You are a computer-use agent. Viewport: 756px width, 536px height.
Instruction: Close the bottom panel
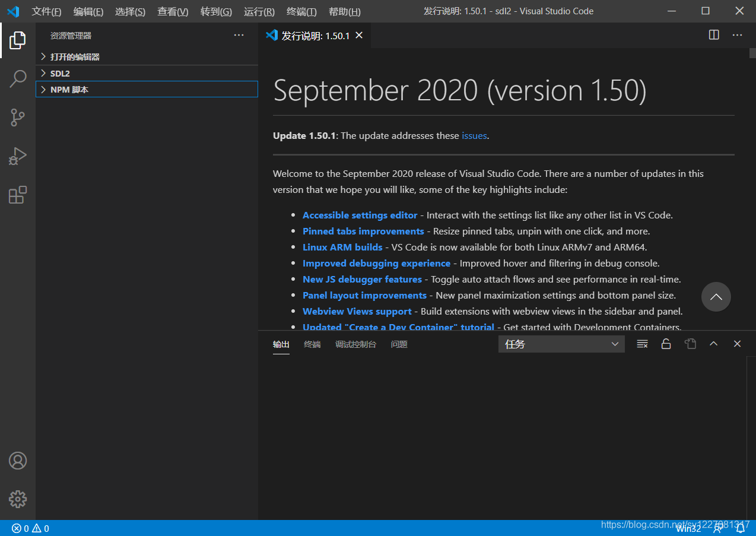click(x=737, y=344)
